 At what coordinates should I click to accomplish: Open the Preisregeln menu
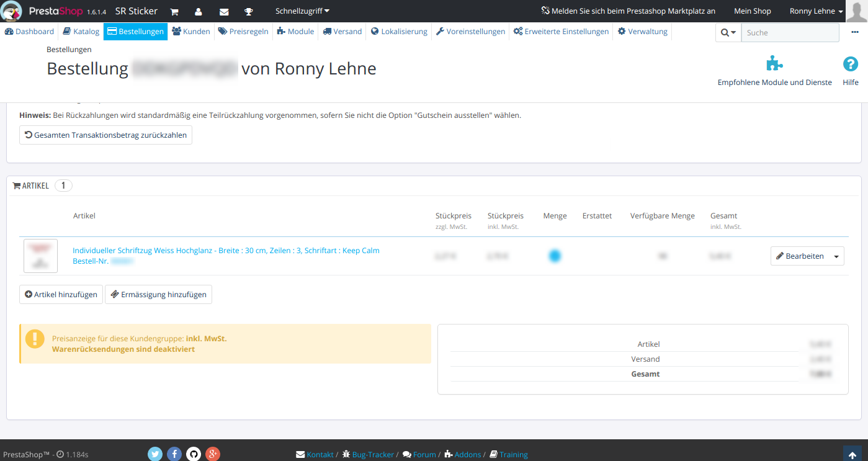coord(243,32)
